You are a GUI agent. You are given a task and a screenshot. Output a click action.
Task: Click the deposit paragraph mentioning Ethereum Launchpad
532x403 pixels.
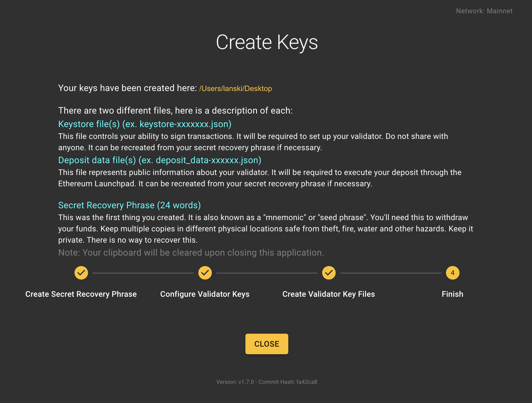260,178
